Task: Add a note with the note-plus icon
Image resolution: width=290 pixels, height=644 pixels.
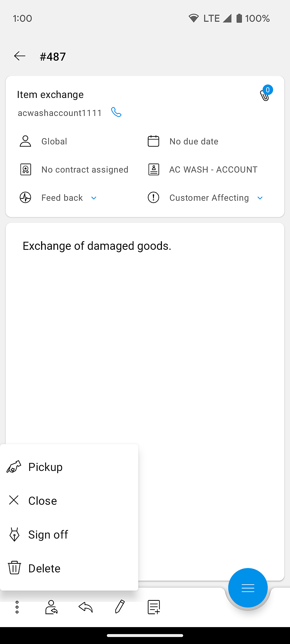Action: [x=154, y=607]
